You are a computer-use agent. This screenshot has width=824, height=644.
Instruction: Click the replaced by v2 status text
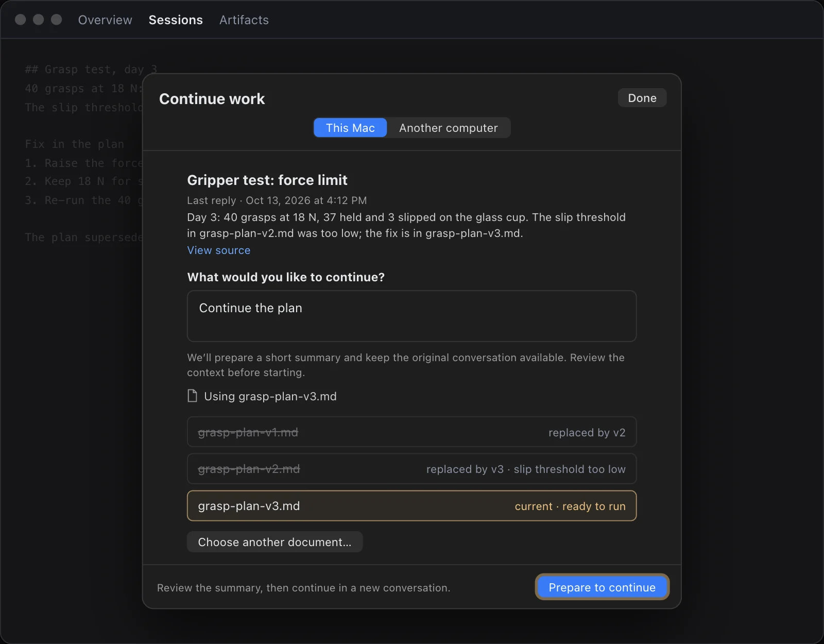pyautogui.click(x=587, y=433)
